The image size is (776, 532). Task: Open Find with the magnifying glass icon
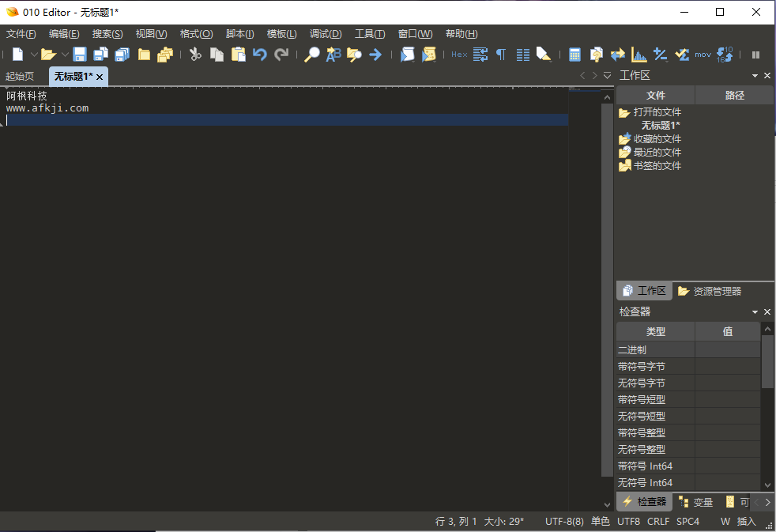pos(312,55)
